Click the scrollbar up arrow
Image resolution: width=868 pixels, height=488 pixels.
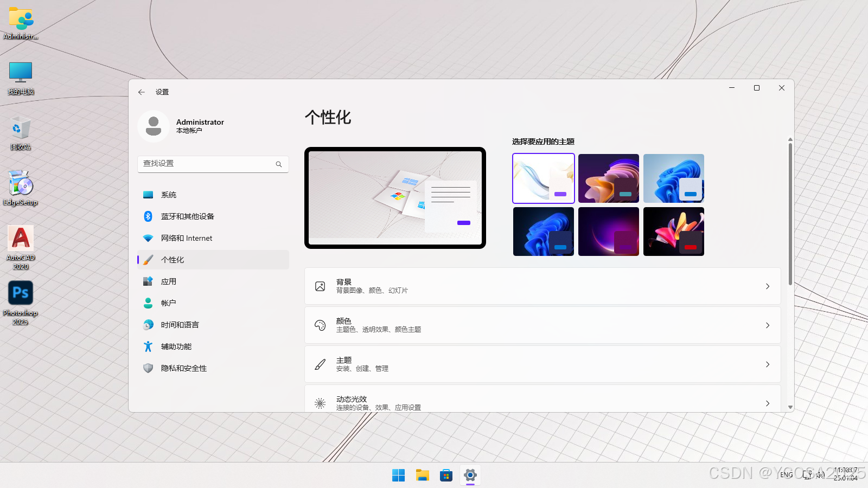[790, 139]
